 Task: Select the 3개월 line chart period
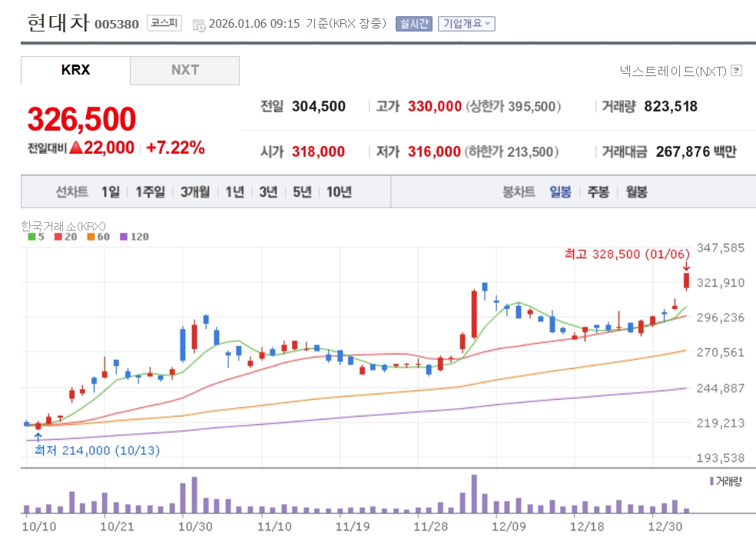point(195,192)
